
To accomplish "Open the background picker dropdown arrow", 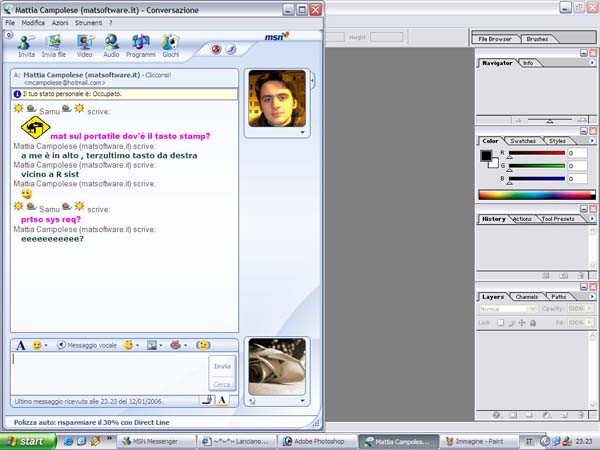I will tap(161, 346).
